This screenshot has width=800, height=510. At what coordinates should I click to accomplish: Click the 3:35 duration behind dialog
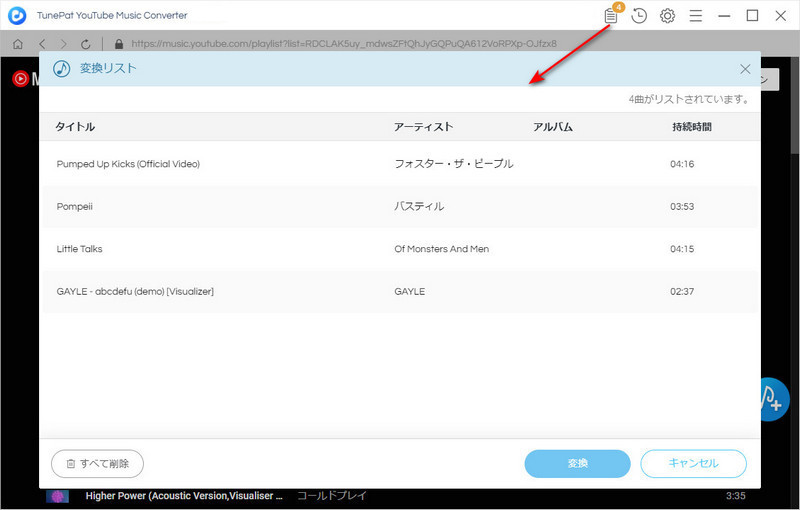(x=735, y=496)
